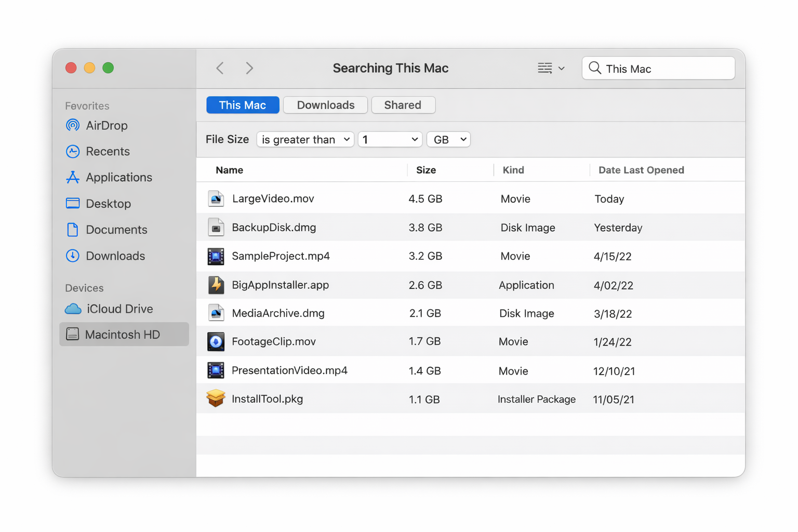Select the MediaArchive.dmg file name
798x532 pixels.
[x=278, y=313]
